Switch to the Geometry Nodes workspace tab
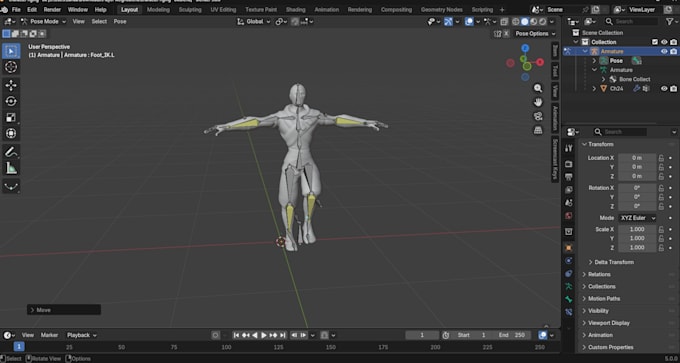 pyautogui.click(x=442, y=10)
